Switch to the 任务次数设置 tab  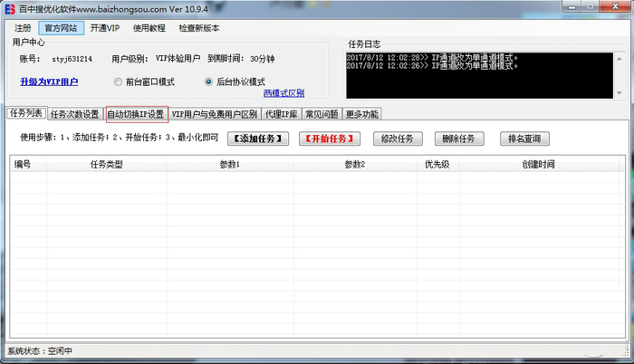click(x=74, y=115)
